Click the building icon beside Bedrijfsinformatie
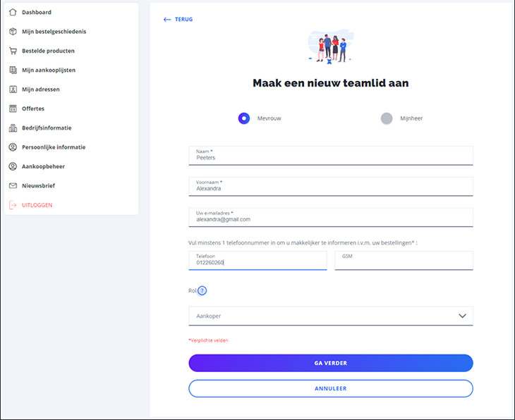The width and height of the screenshot is (515, 420). click(x=13, y=128)
